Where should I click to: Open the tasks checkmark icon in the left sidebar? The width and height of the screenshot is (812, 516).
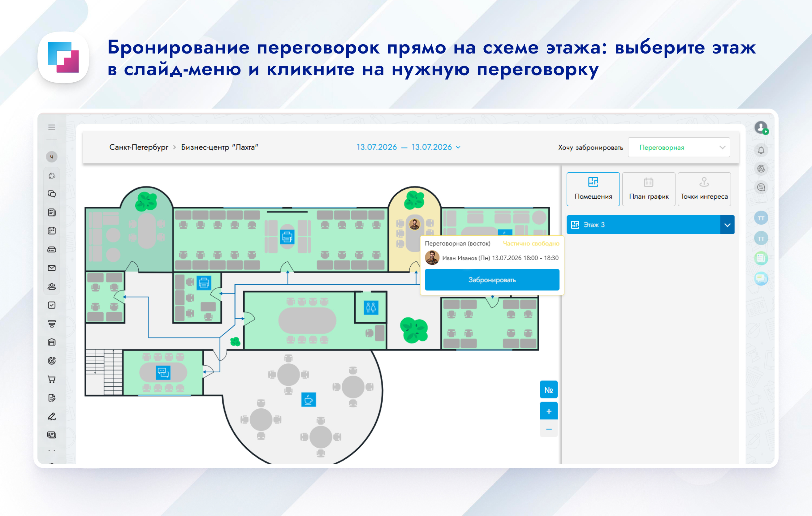coord(52,305)
